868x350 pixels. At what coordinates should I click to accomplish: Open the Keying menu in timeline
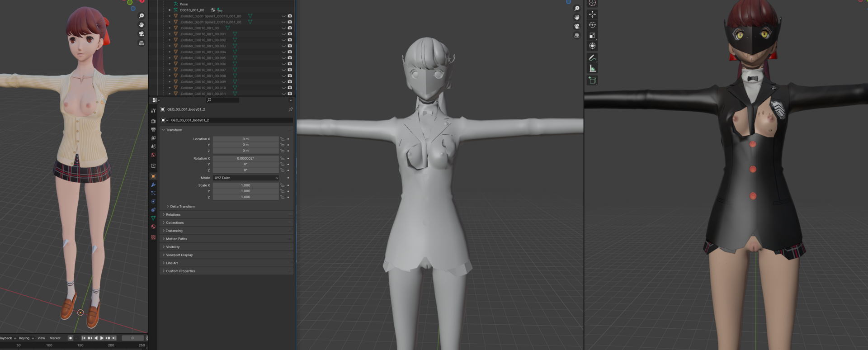tap(26, 338)
